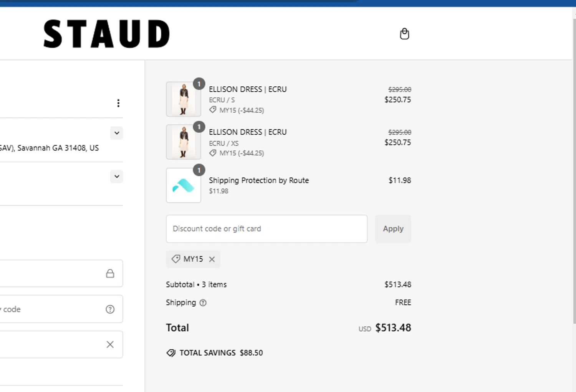The height and width of the screenshot is (392, 576).
Task: Click the USD $513.48 total amount
Action: tap(385, 328)
